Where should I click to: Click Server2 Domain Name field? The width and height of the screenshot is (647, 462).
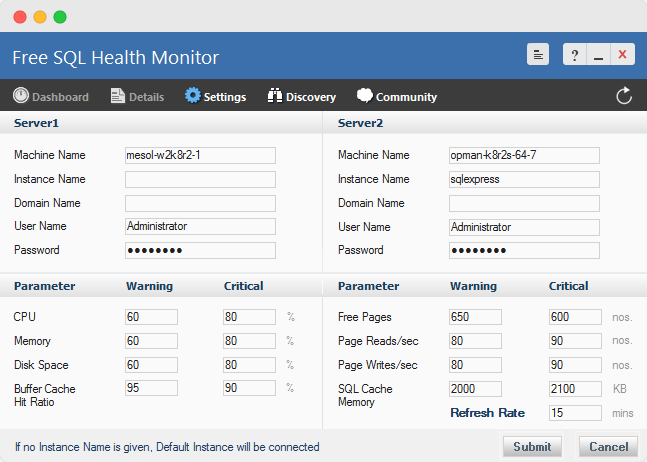pyautogui.click(x=524, y=203)
